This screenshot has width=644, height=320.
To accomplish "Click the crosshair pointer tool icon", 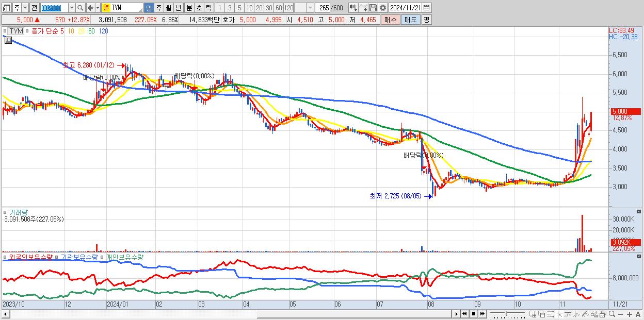I will (560, 314).
